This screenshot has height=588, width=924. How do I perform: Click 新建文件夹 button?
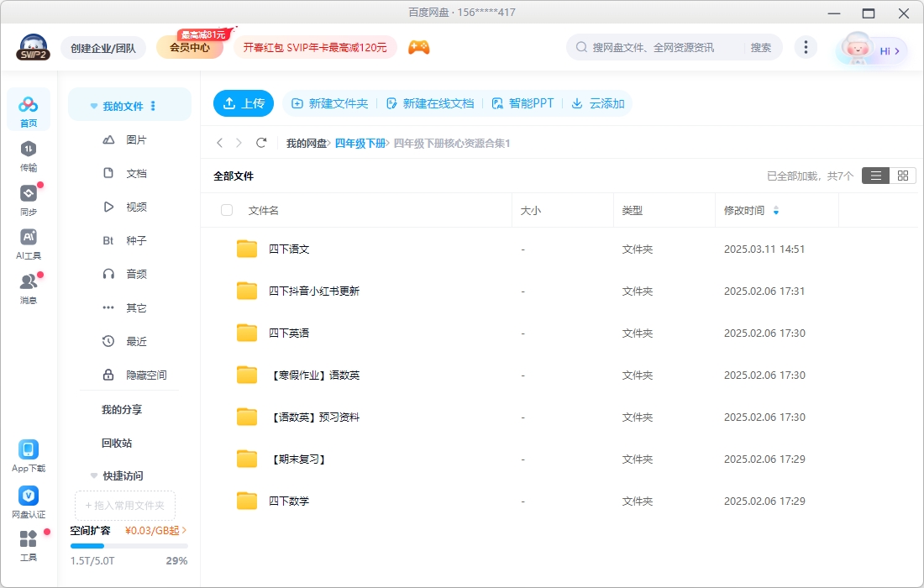(330, 103)
